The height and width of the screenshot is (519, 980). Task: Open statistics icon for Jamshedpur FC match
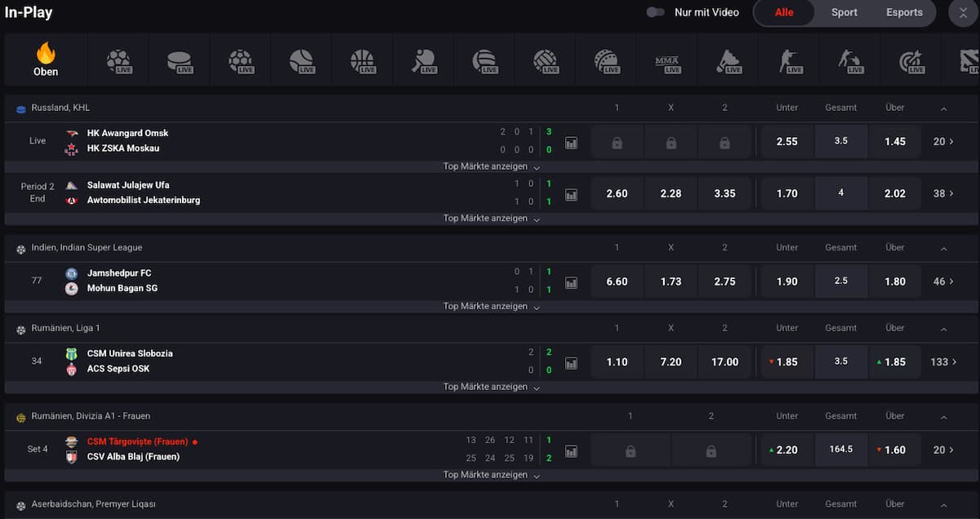click(x=571, y=282)
